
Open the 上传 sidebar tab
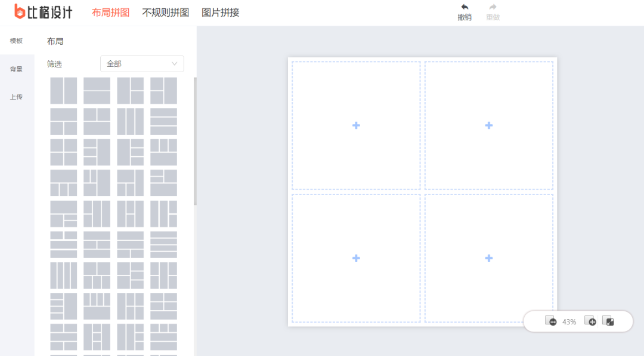point(17,97)
